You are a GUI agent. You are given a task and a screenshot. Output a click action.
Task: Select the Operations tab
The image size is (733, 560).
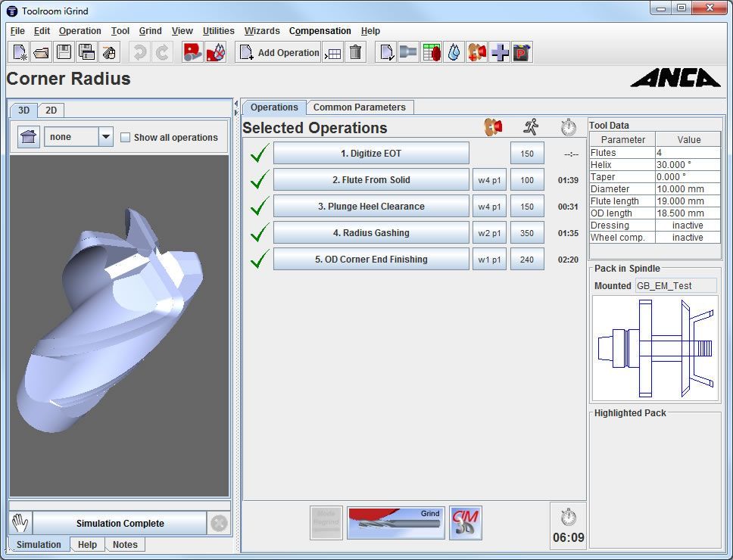274,107
